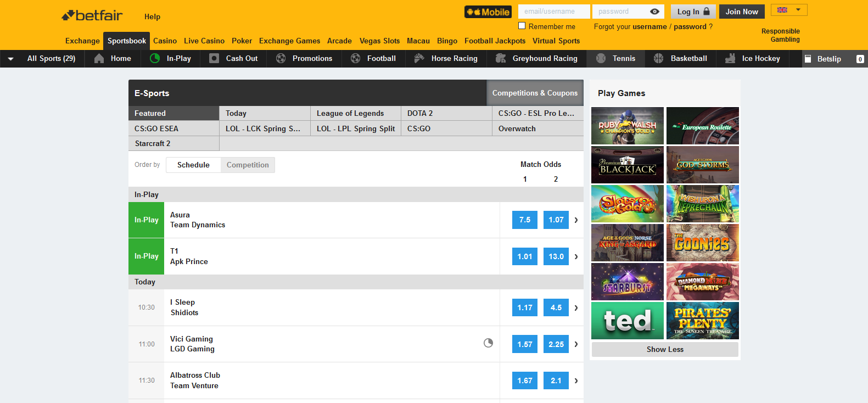Open Responsible Gambling link
This screenshot has height=403, width=868.
(x=780, y=35)
